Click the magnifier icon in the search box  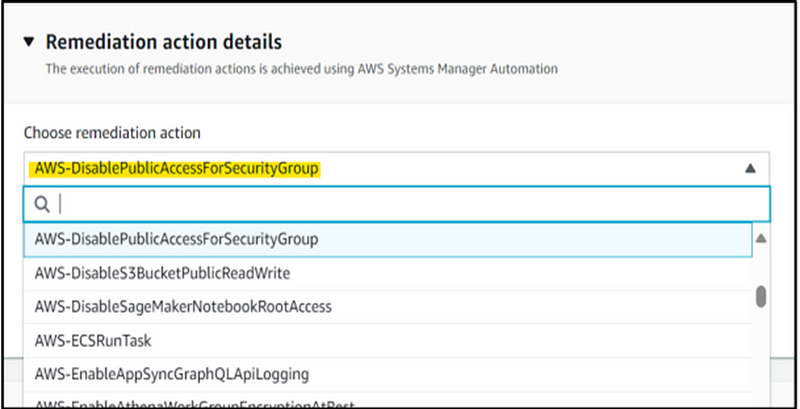(x=42, y=204)
